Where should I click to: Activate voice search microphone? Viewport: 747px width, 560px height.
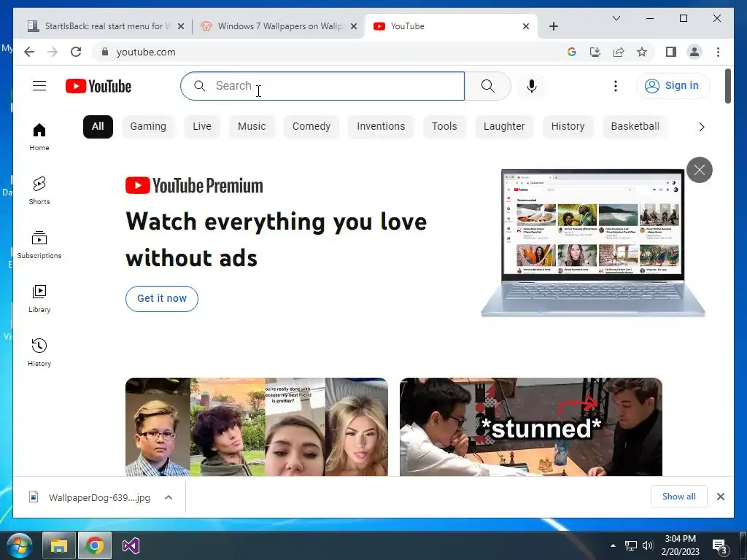pyautogui.click(x=532, y=86)
